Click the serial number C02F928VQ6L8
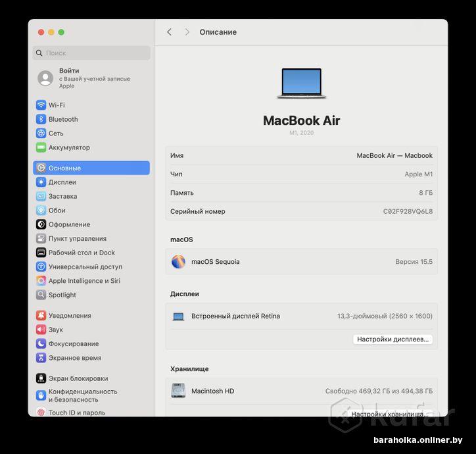Image resolution: width=476 pixels, height=454 pixels. (408, 211)
